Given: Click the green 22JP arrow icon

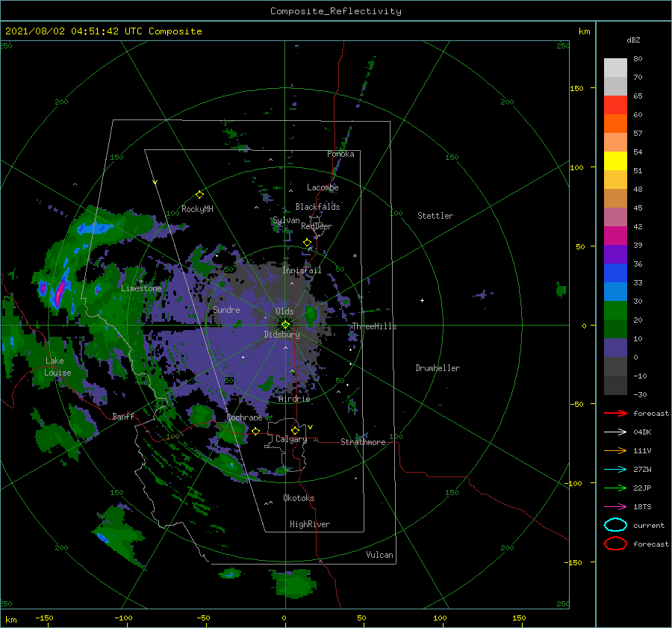Looking at the screenshot, I should 615,488.
